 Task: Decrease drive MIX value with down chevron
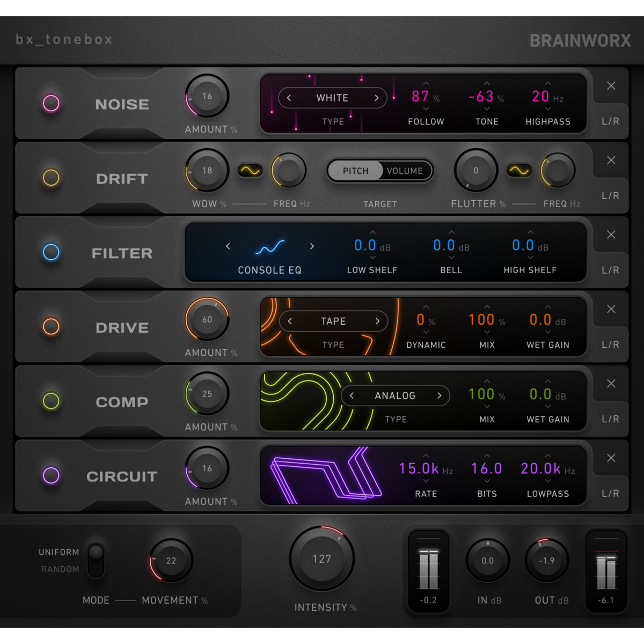(487, 332)
